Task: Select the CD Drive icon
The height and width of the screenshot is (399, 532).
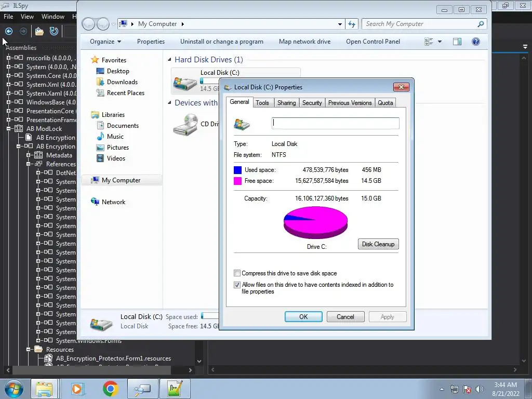Action: (185, 125)
